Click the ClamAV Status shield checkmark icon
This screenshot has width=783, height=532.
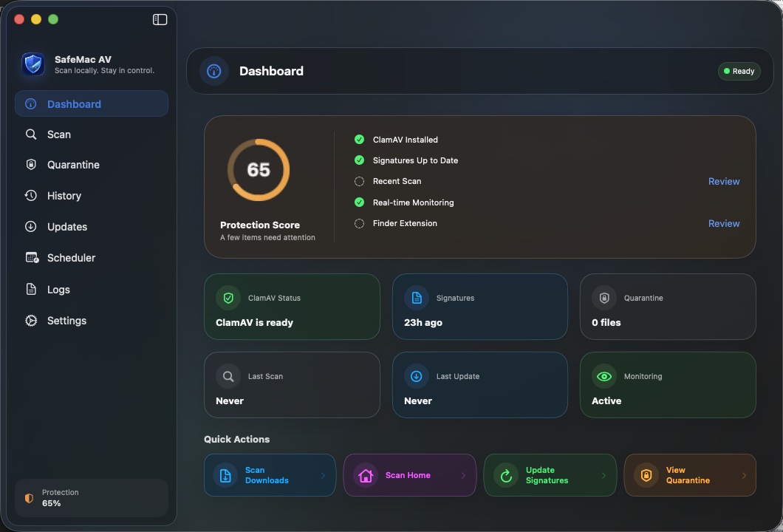(x=228, y=299)
